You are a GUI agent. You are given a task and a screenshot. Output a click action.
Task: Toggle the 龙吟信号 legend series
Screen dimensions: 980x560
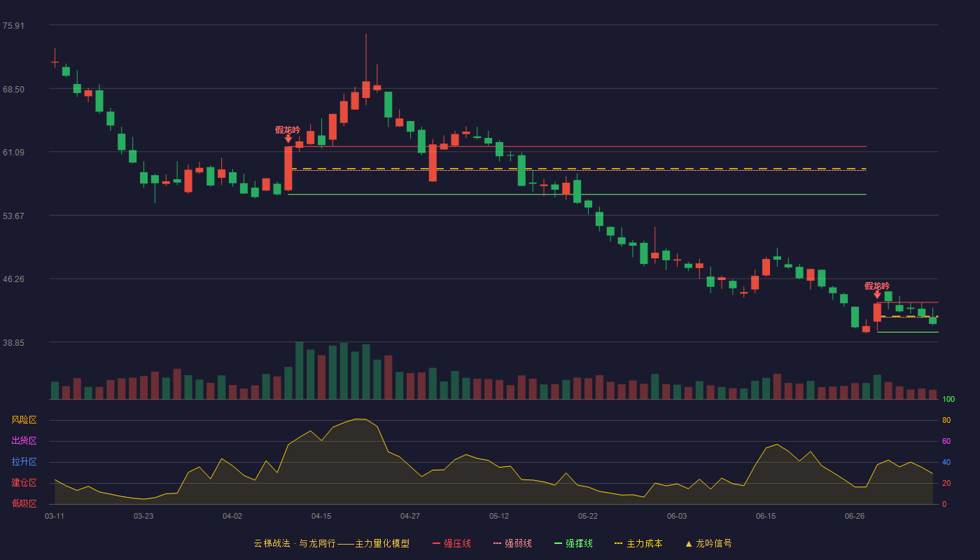click(x=708, y=543)
